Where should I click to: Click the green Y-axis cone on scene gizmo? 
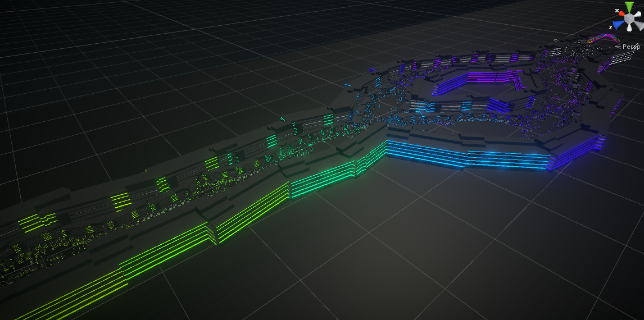pyautogui.click(x=629, y=7)
